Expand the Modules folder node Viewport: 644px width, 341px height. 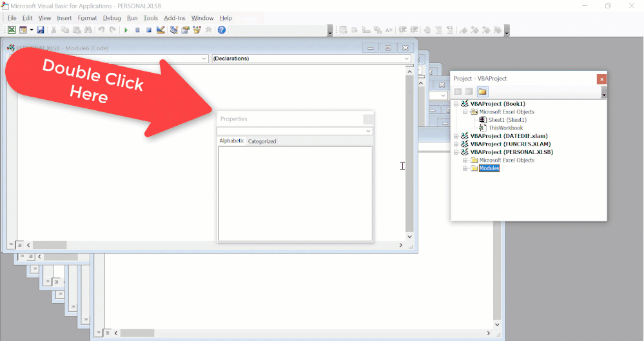click(465, 168)
